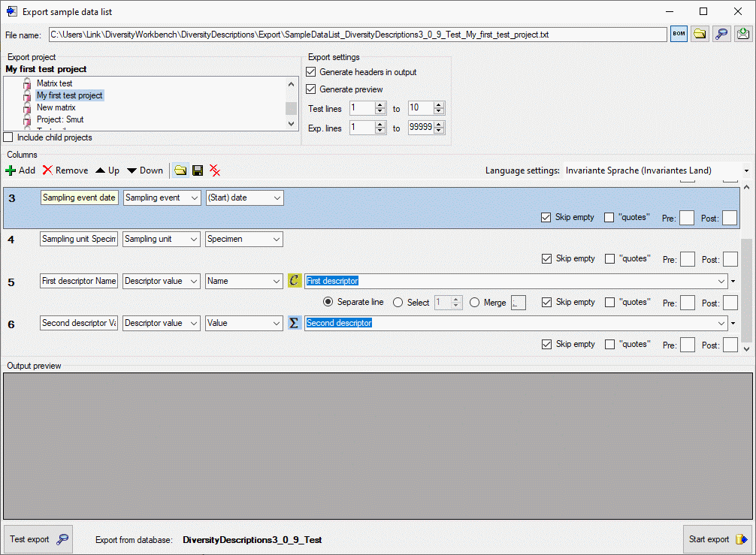Click the scroll-down arrow of the columns scrollbar

tap(746, 348)
